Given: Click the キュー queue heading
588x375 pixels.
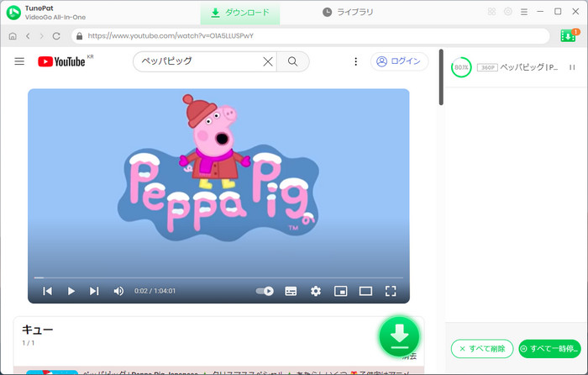Looking at the screenshot, I should [x=38, y=330].
